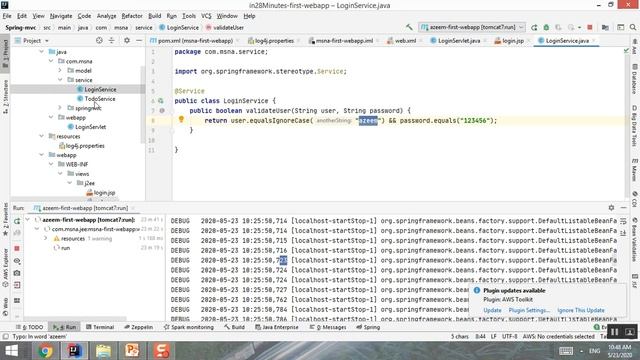Rerun the tomcat7:run configuration from main toolbar

[x=534, y=27]
